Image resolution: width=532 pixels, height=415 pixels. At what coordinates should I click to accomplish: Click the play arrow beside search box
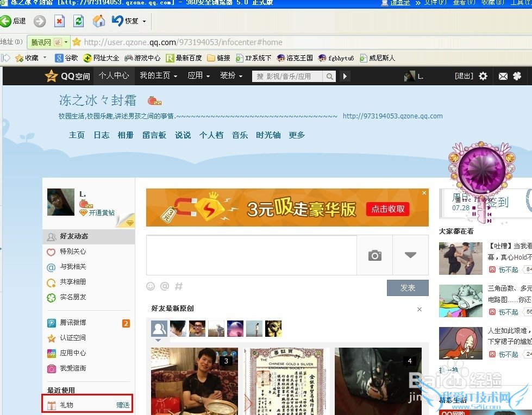click(345, 76)
